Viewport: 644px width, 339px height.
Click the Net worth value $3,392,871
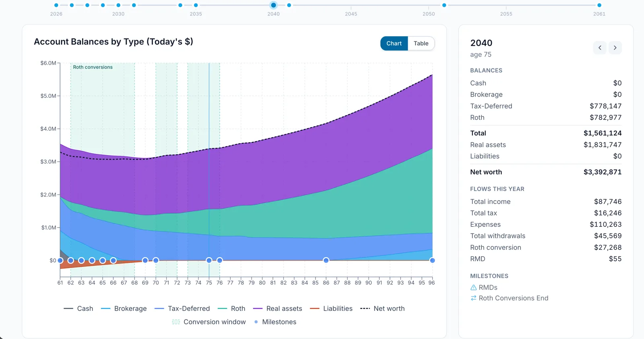click(x=603, y=172)
